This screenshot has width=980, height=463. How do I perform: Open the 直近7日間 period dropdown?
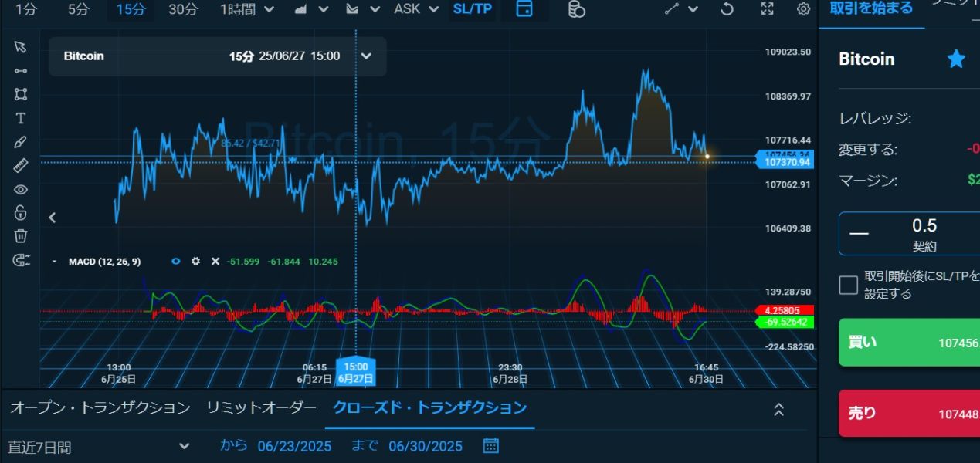(98, 446)
